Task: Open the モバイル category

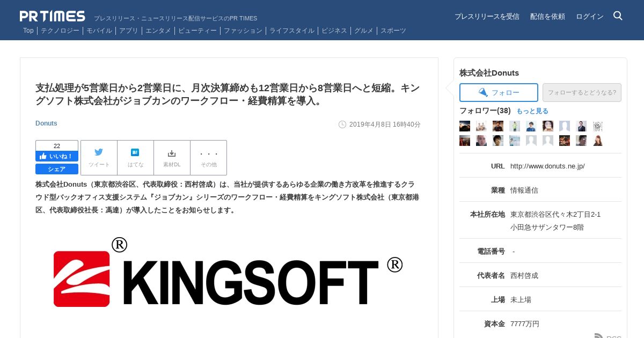Action: click(x=99, y=31)
